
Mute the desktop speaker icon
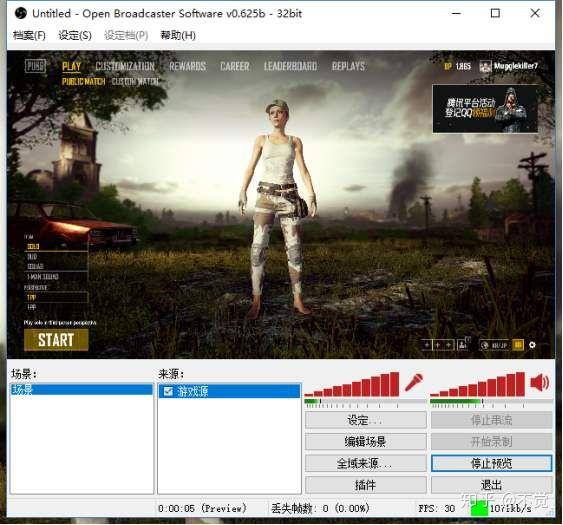[x=540, y=382]
